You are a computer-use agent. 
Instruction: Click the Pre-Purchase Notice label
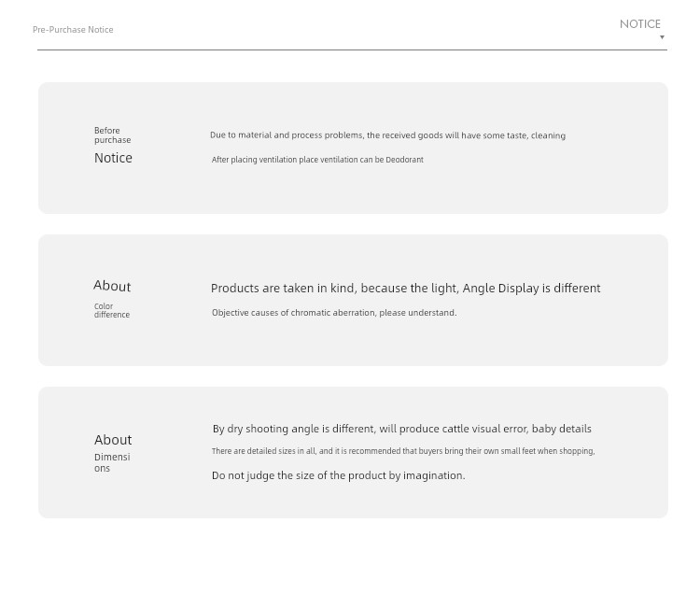pos(73,30)
